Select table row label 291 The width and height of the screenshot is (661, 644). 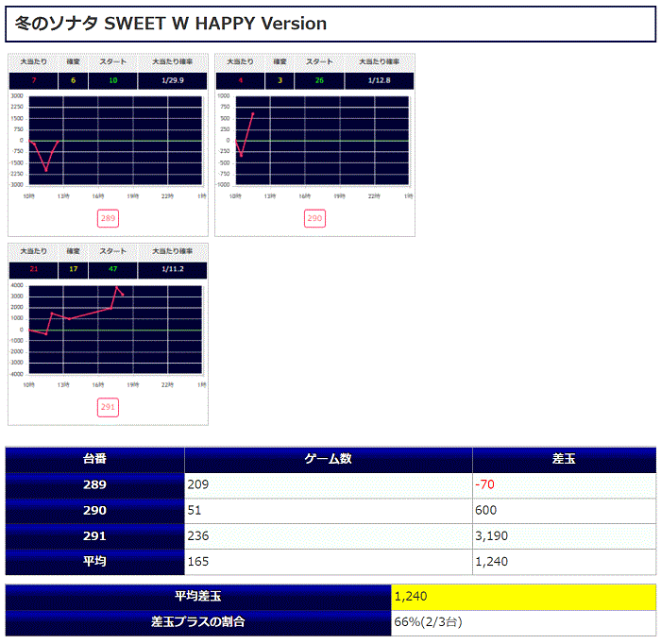(x=94, y=536)
